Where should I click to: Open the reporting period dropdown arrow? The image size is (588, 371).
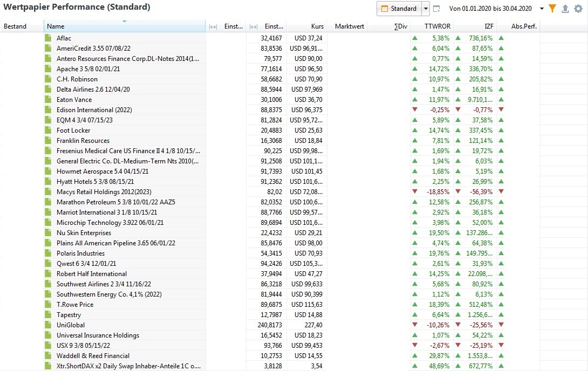pyautogui.click(x=542, y=9)
